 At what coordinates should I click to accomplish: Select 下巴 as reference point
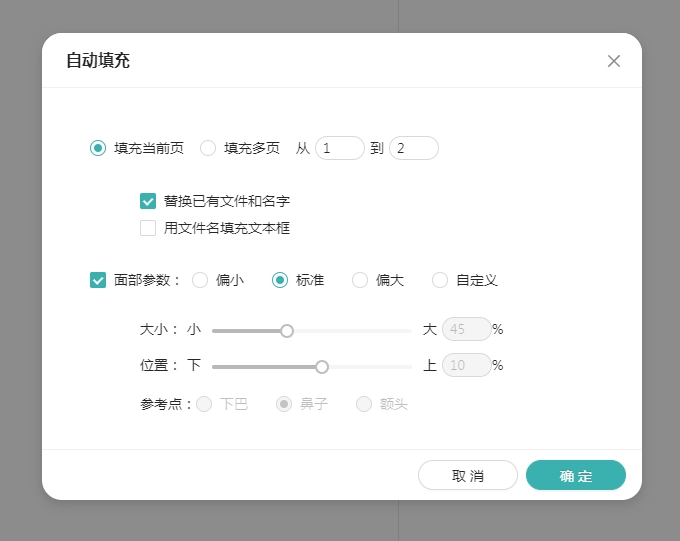(204, 404)
